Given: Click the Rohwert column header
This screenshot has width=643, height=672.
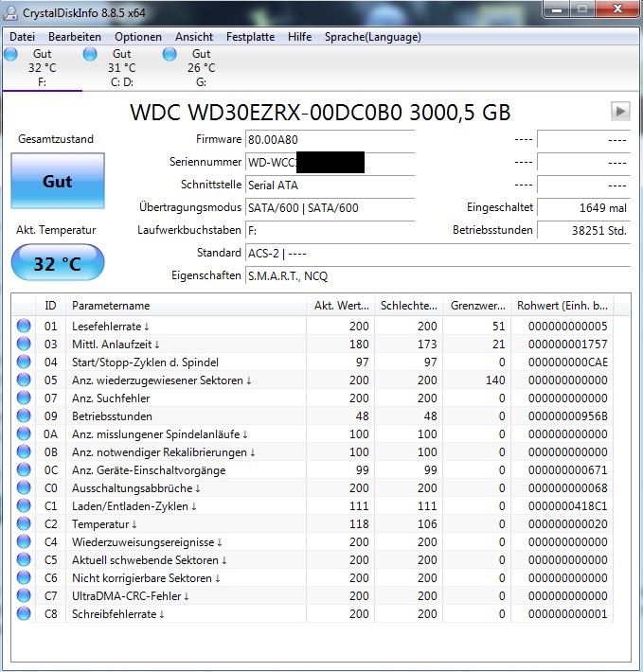Looking at the screenshot, I should point(562,306).
